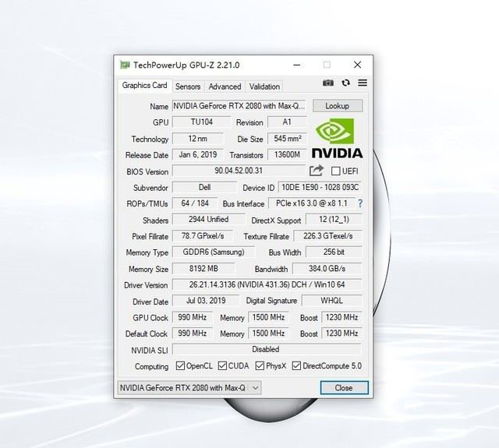Click the Default Clock row Boost 1230 MHz
This screenshot has width=499, height=448.
coord(342,333)
